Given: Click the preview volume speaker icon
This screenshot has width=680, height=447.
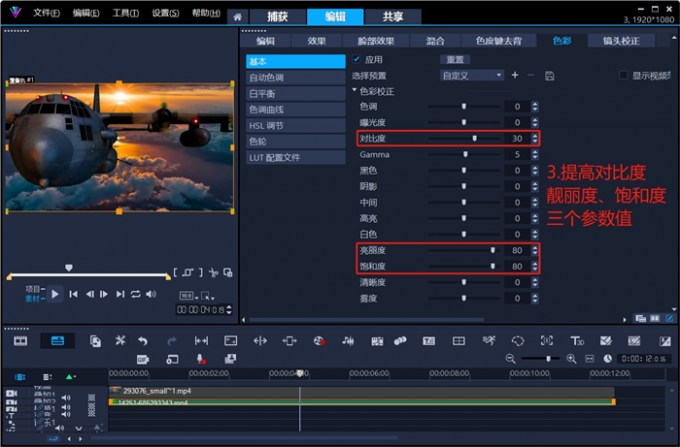Looking at the screenshot, I should [152, 294].
